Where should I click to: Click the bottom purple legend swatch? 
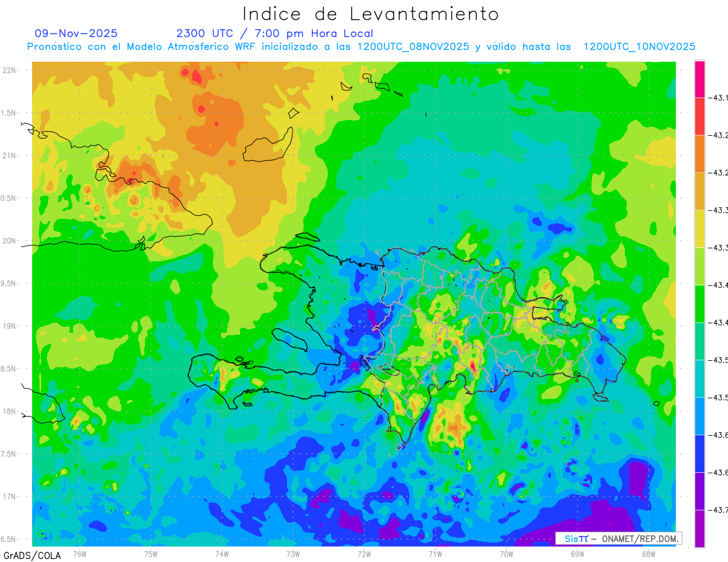click(699, 528)
